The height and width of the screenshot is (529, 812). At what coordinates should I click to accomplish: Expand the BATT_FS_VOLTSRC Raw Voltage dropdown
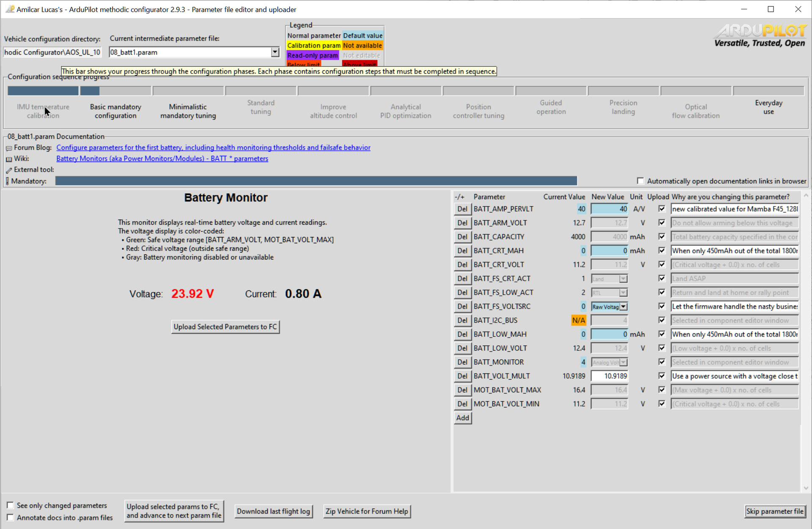[623, 307]
